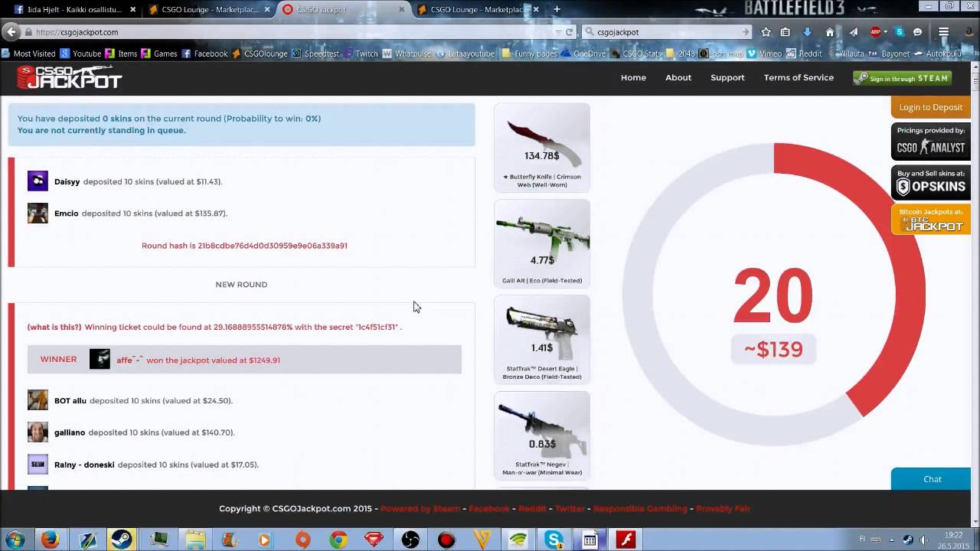Screen dimensions: 980x551
Task: Click the ~$139 pot value
Action: pos(773,349)
